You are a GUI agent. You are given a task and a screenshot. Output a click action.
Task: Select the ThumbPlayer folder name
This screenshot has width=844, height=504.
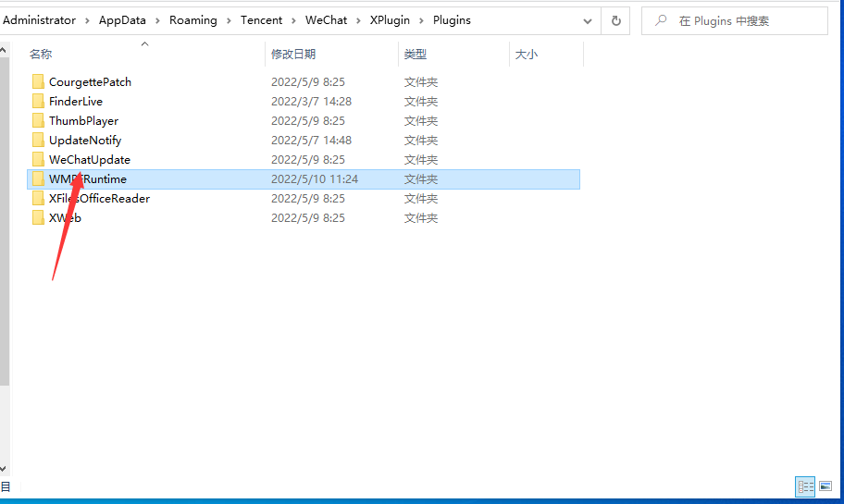[83, 120]
